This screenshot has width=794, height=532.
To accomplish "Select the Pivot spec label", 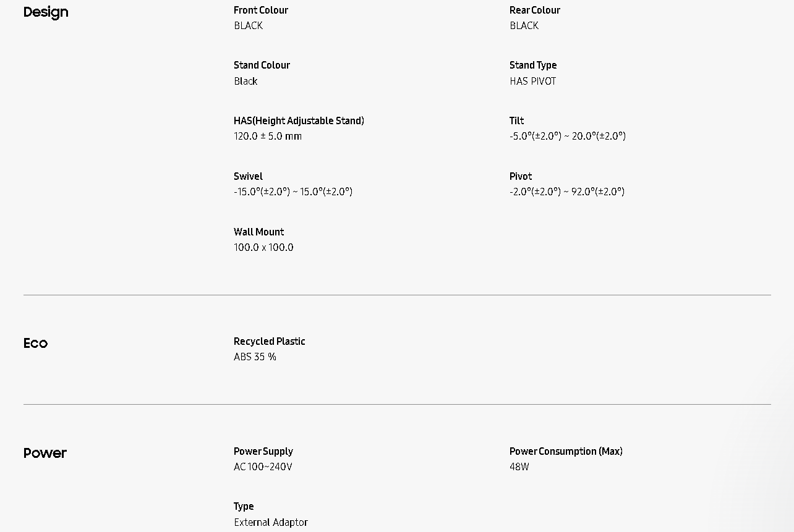I will point(520,176).
